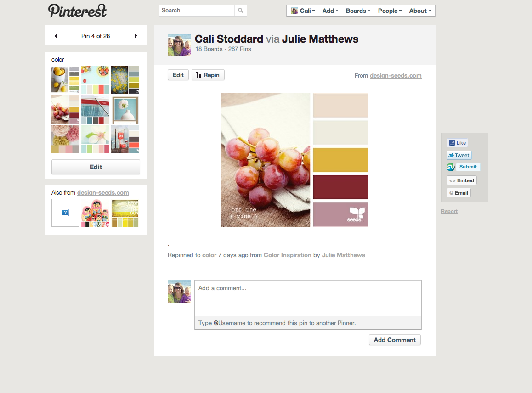The height and width of the screenshot is (393, 532).
Task: Open yellow flowers on dark thumbnail
Action: click(125, 80)
